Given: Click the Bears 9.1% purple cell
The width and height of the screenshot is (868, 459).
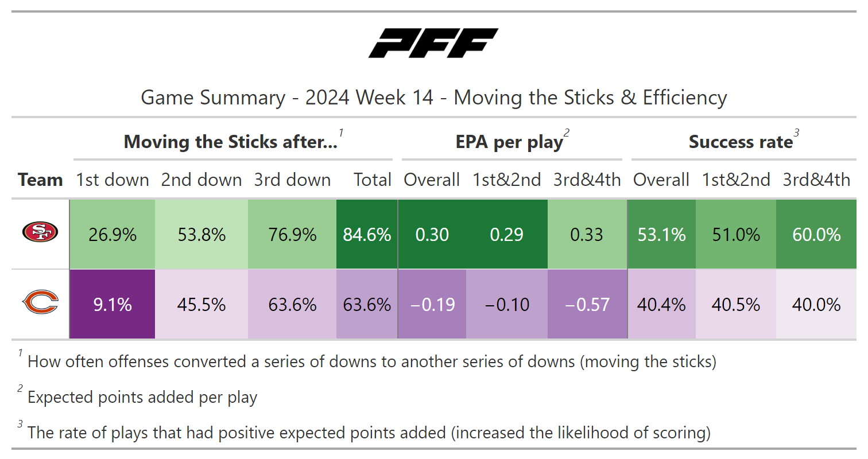Looking at the screenshot, I should pos(112,304).
